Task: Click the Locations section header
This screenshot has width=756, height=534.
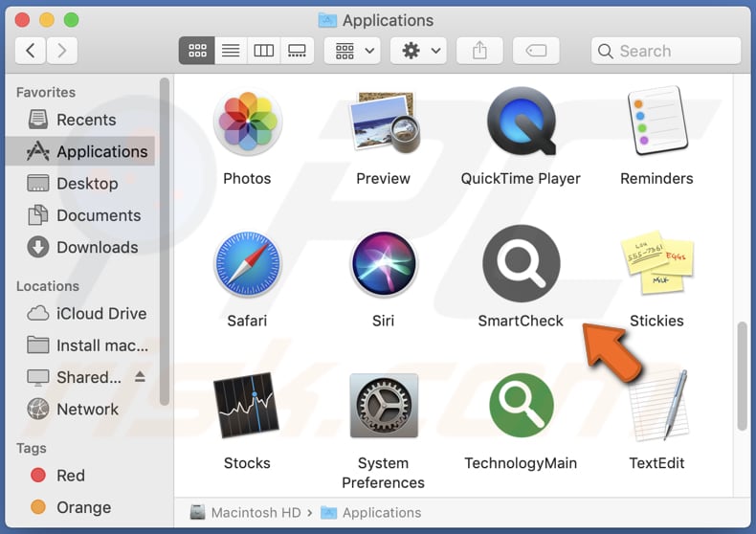Action: [48, 286]
